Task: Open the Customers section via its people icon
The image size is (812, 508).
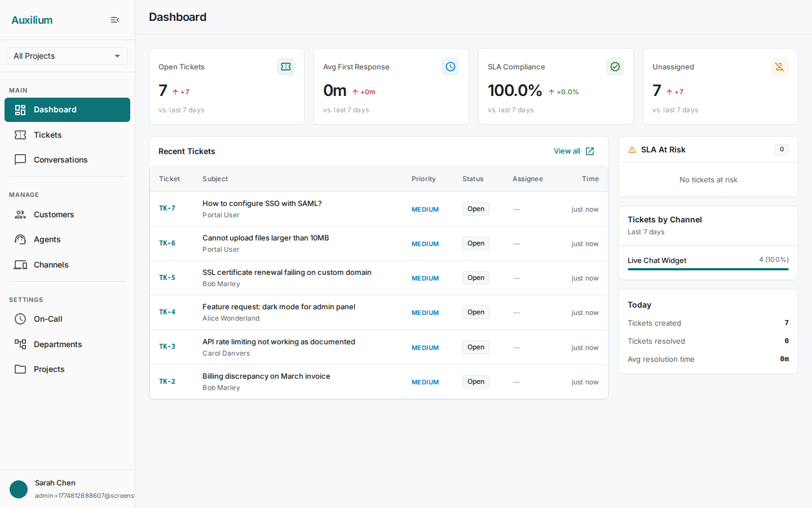Action: click(20, 214)
